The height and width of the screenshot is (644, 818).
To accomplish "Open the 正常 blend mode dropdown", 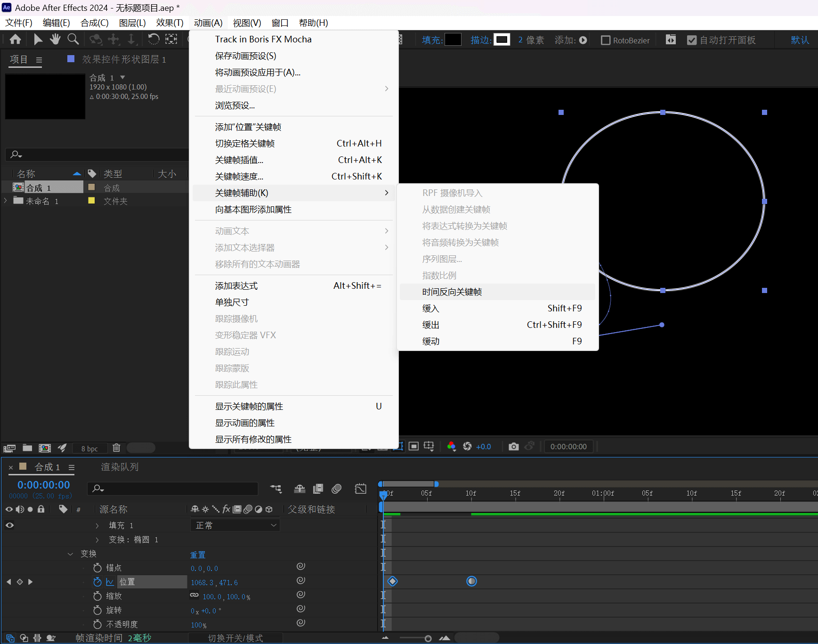I will pos(235,525).
